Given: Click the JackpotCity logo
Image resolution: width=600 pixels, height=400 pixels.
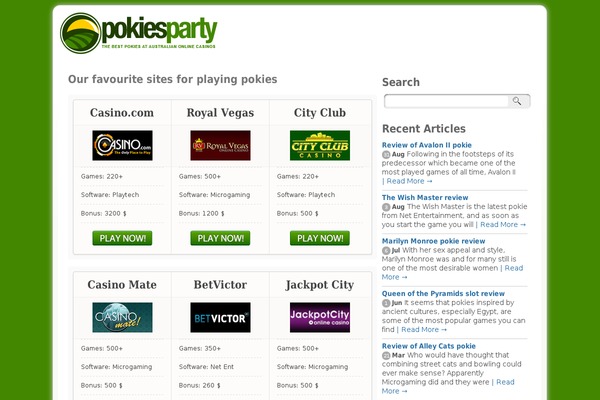Looking at the screenshot, I should tap(320, 317).
